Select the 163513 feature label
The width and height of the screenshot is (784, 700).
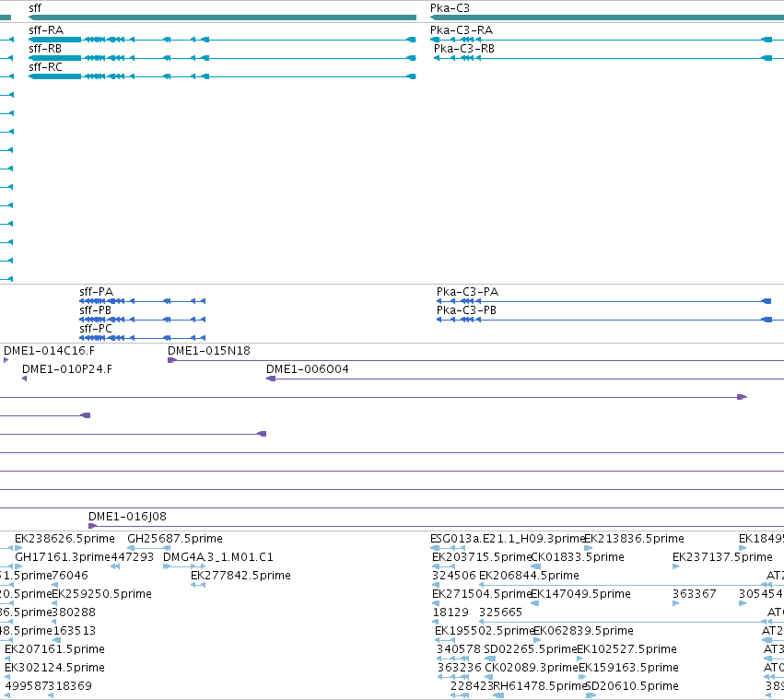click(x=75, y=631)
